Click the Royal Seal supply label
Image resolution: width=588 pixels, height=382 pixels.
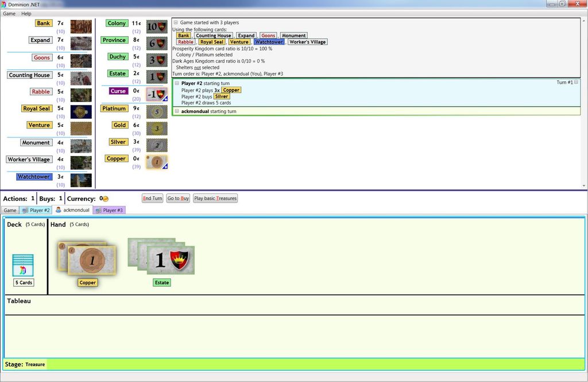coord(36,108)
